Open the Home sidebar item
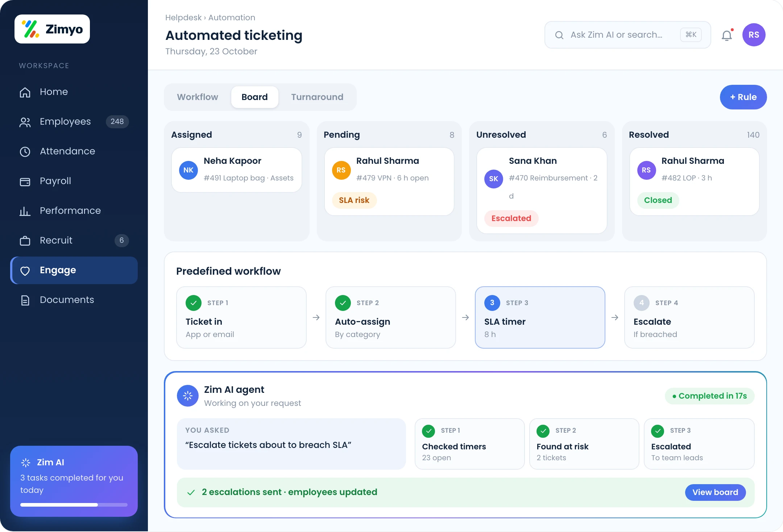The image size is (783, 532). point(74,92)
